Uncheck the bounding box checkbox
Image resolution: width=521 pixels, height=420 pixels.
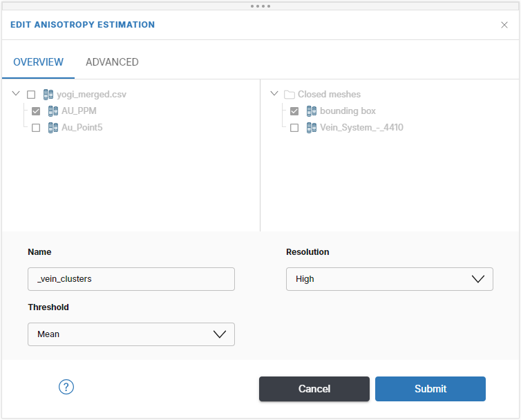point(294,111)
